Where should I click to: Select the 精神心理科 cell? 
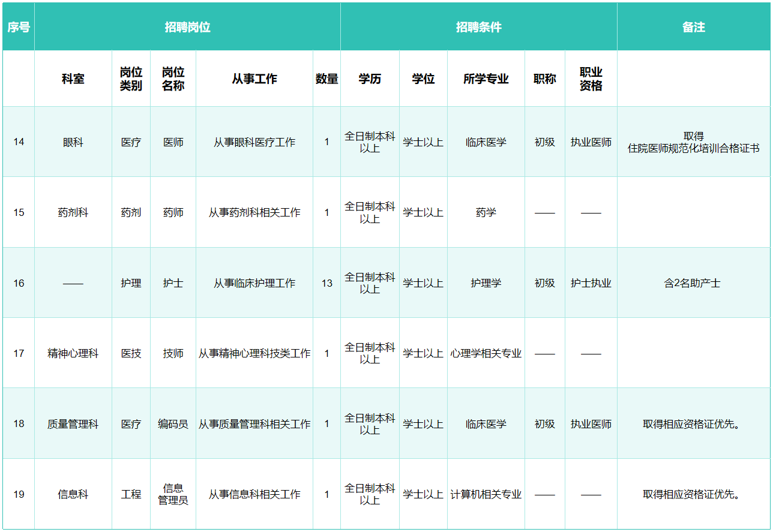pos(73,353)
